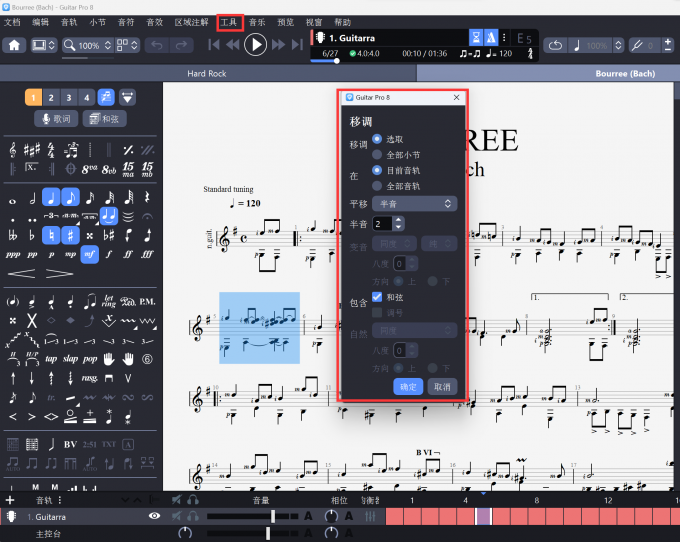Select the 全部音轨 radio option
This screenshot has height=542, width=680.
click(377, 186)
